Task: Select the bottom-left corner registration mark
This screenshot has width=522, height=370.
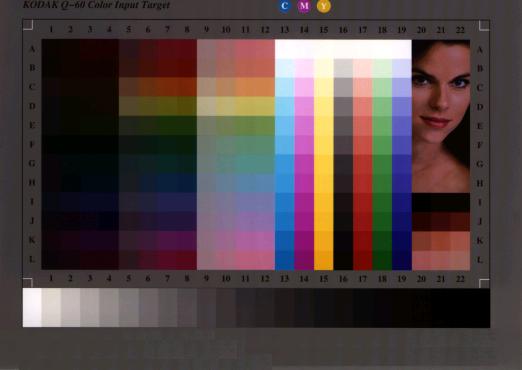Action: (x=28, y=283)
